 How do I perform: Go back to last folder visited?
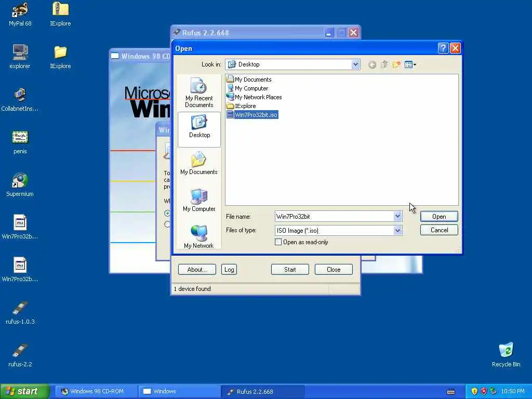pyautogui.click(x=372, y=64)
